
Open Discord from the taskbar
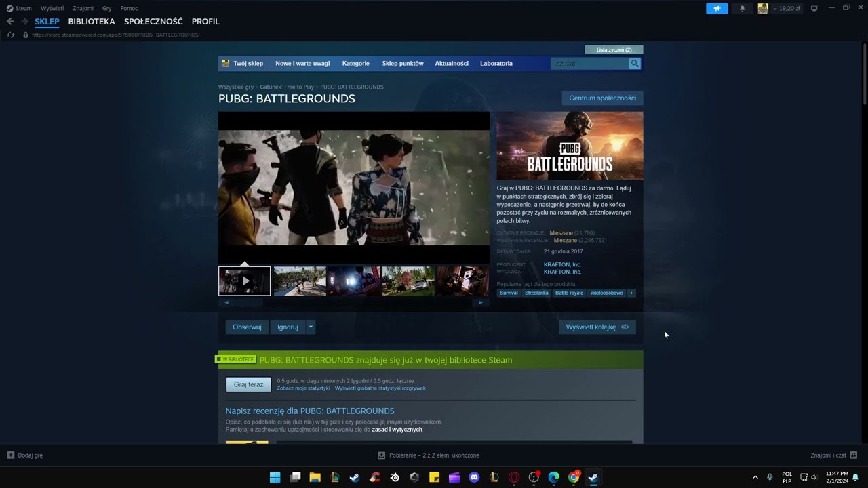(474, 477)
